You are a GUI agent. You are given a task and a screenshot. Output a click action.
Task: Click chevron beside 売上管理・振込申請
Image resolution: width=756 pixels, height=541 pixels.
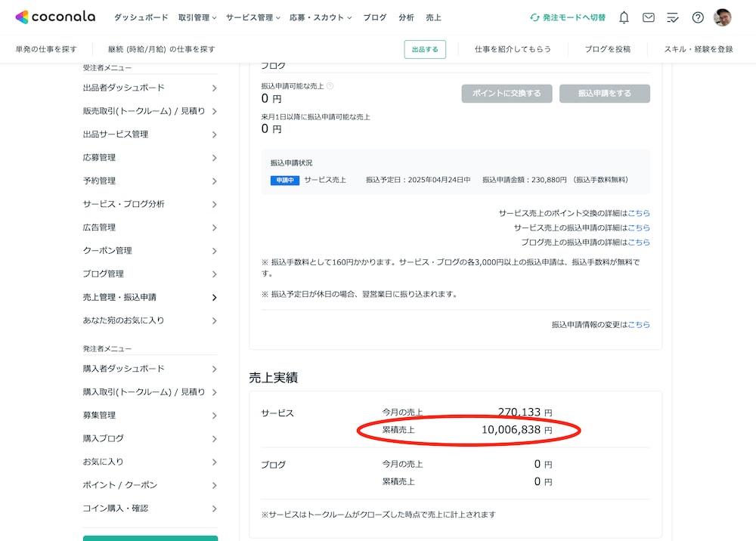point(214,298)
